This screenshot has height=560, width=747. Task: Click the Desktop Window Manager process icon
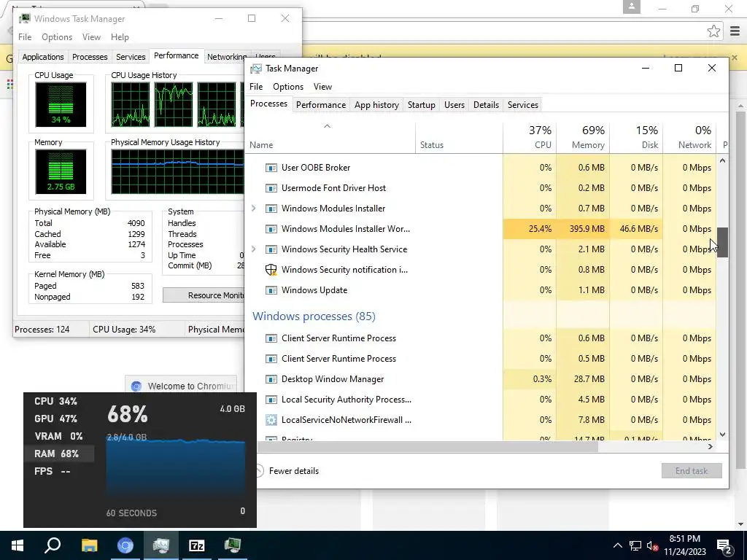(271, 379)
